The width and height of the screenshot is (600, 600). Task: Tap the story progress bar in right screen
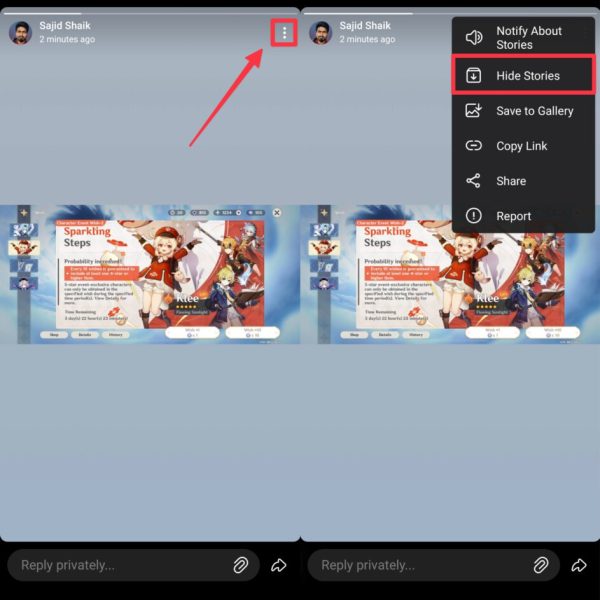coord(450,13)
